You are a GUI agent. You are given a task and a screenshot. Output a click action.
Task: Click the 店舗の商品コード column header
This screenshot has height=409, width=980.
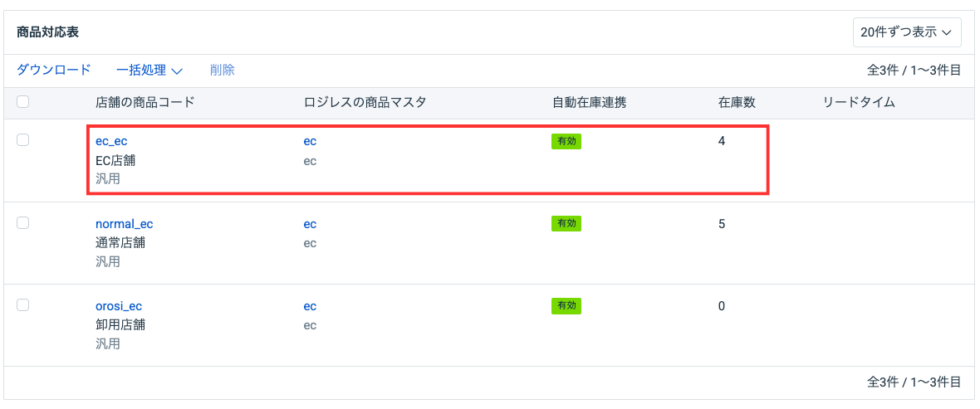145,103
